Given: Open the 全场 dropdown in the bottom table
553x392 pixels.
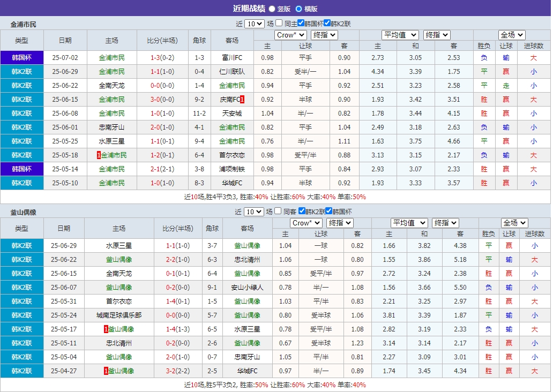Looking at the screenshot, I should click(514, 223).
